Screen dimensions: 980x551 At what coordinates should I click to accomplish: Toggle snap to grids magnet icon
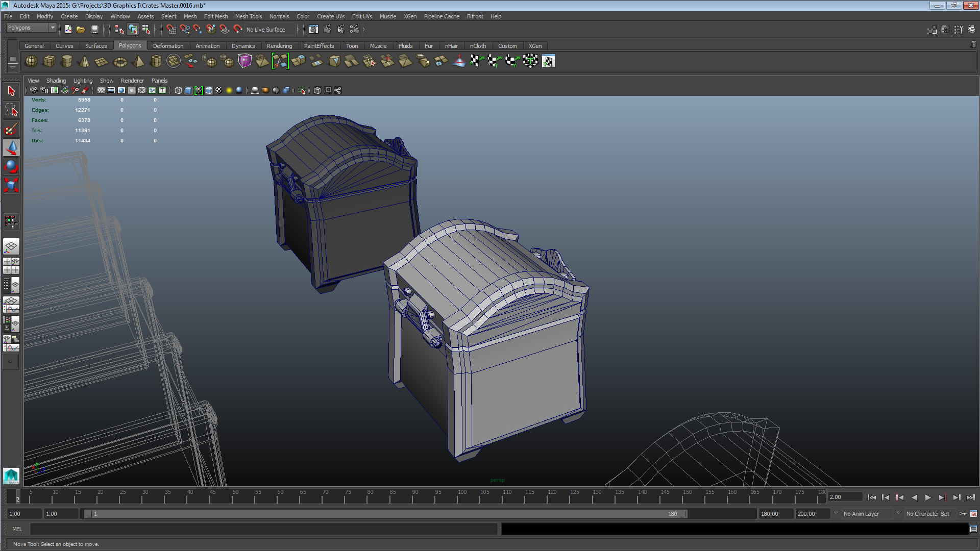coord(171,30)
